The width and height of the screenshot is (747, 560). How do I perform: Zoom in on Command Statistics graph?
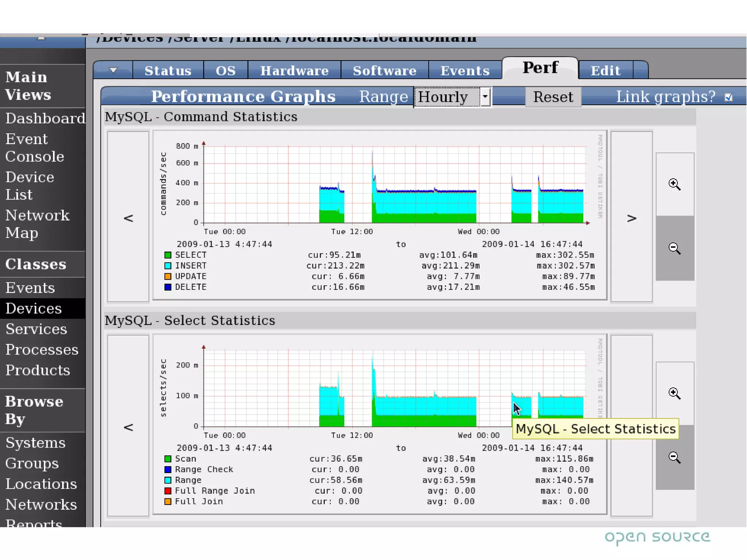click(x=674, y=184)
